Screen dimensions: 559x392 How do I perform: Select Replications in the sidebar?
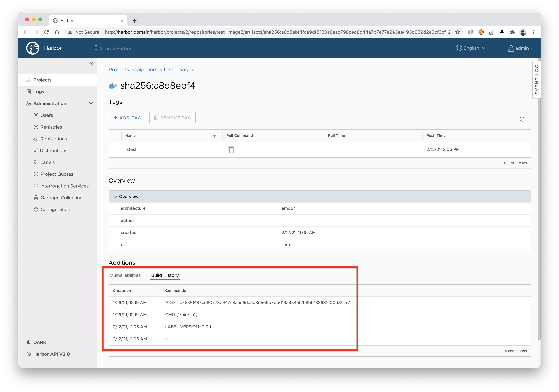[x=54, y=139]
